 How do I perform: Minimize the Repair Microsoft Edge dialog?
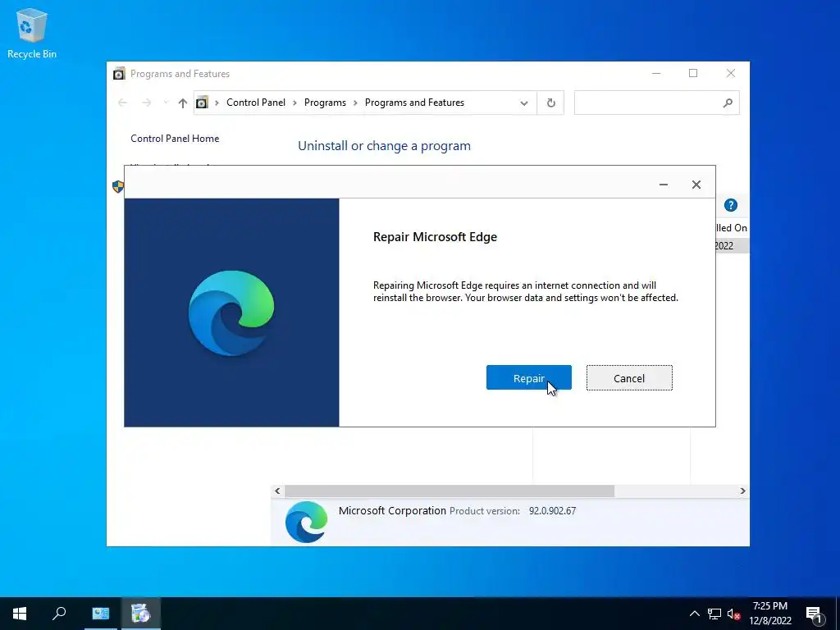click(x=663, y=185)
